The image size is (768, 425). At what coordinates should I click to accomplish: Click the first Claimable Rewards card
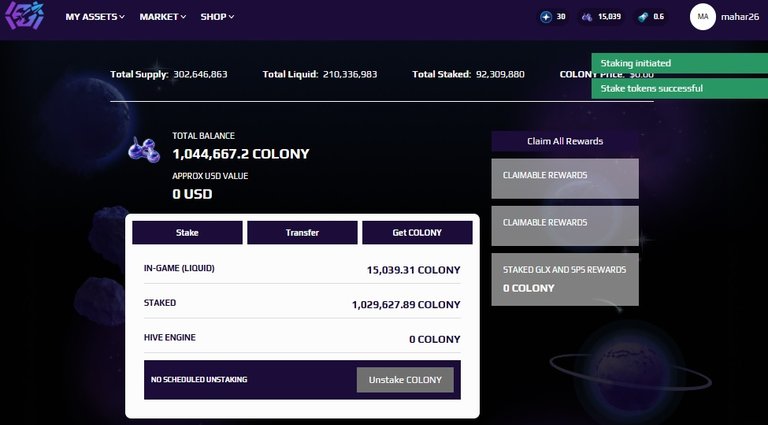(x=565, y=178)
